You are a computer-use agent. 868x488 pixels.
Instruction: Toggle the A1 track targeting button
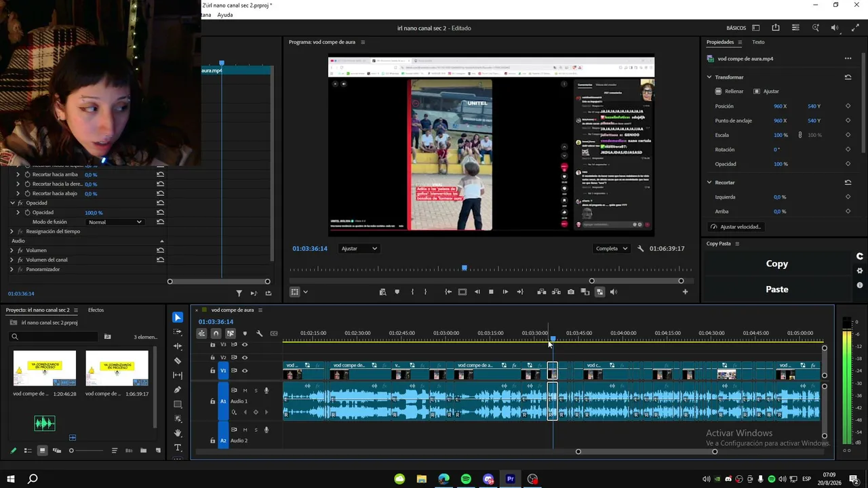tap(223, 401)
